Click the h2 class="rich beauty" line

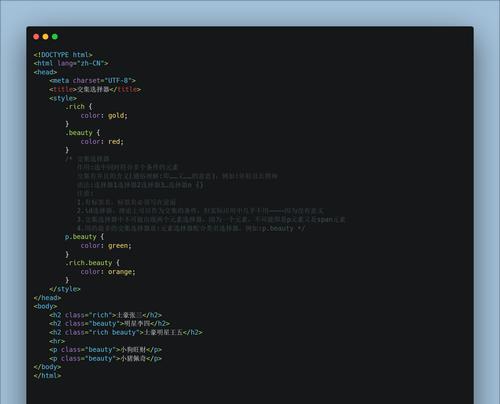pyautogui.click(x=126, y=332)
